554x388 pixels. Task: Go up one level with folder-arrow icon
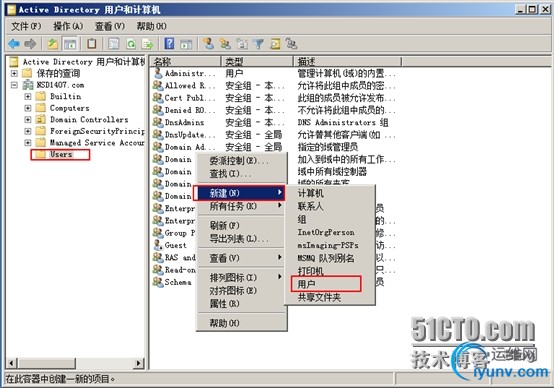coord(53,44)
